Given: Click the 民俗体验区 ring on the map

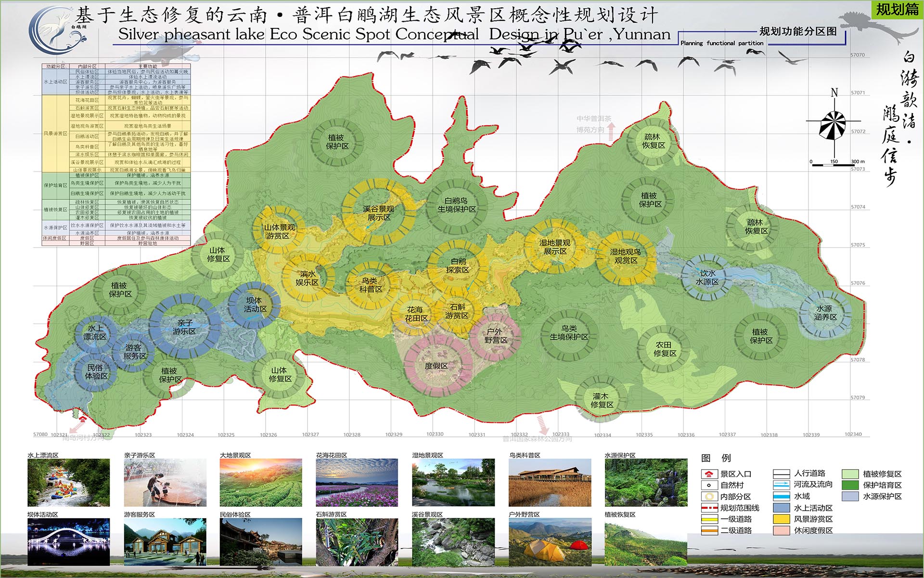Looking at the screenshot, I should (x=96, y=371).
